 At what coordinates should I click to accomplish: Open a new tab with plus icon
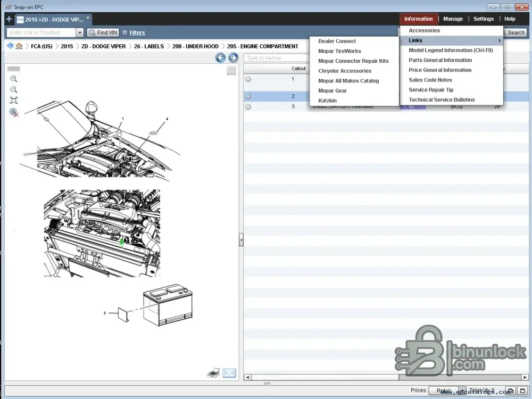tap(9, 19)
